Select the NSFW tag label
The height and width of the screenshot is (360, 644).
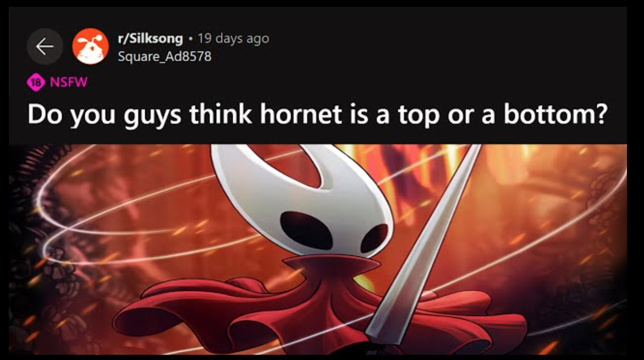click(x=69, y=82)
